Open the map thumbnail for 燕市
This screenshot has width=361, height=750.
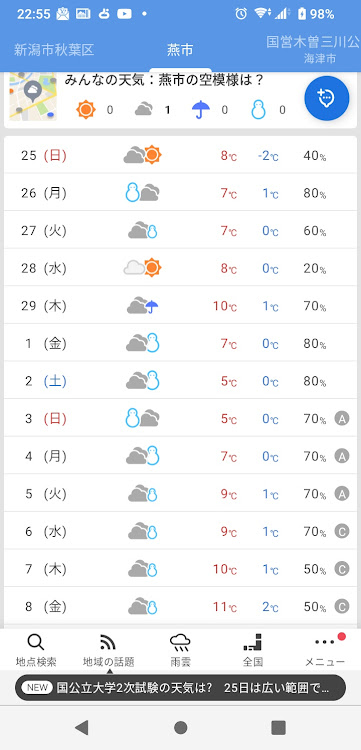coord(33,97)
